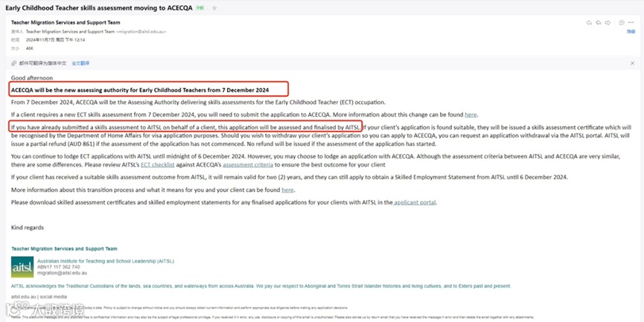Viewport: 644px width, 322px height.
Task: Click 'Australian Institute for Teaching and School Leadership (AITSL)'
Action: (106, 261)
